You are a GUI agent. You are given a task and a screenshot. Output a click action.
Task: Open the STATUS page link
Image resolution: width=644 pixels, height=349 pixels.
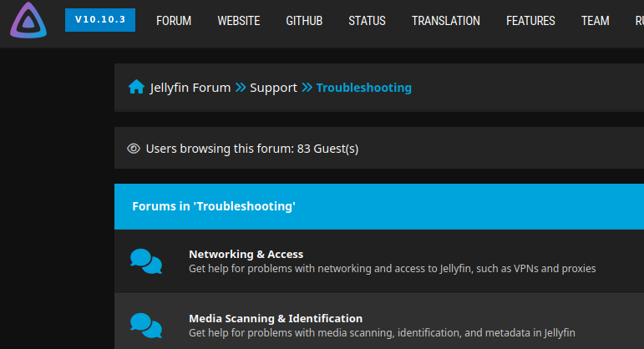(x=367, y=21)
